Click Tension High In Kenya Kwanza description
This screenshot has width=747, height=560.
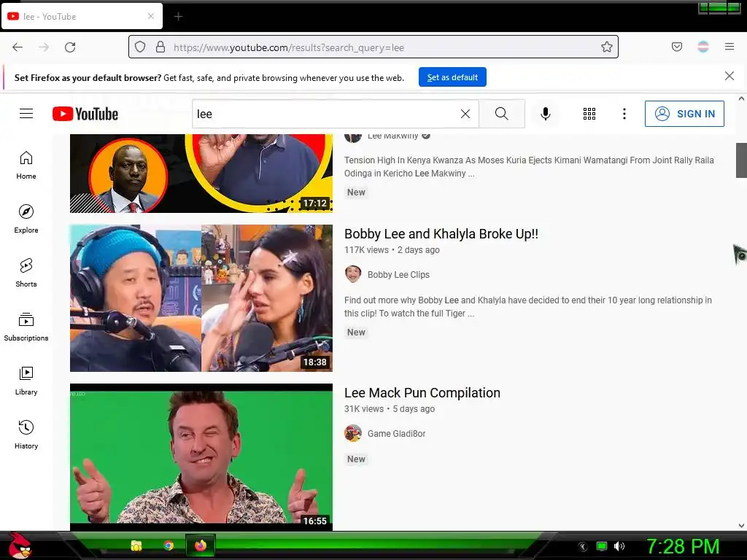pos(529,167)
